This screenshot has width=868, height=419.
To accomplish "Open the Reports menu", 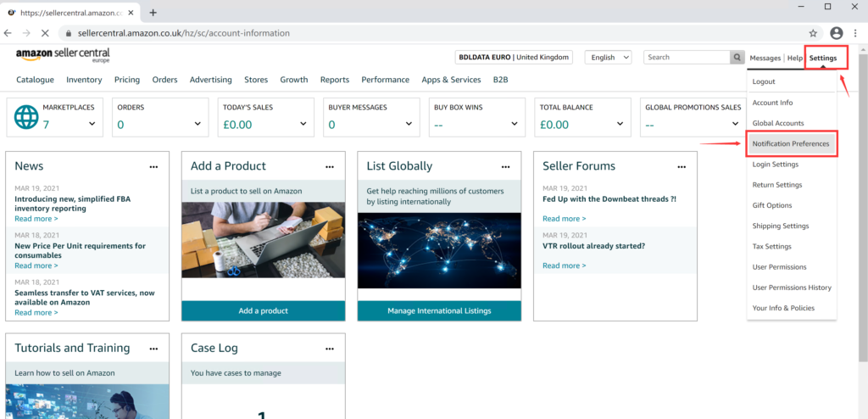I will [x=335, y=80].
